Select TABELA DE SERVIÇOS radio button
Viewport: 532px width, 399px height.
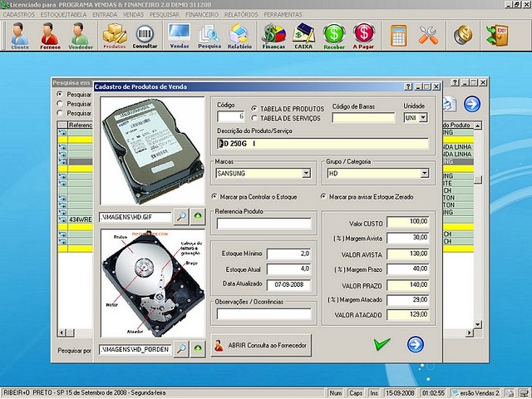254,118
